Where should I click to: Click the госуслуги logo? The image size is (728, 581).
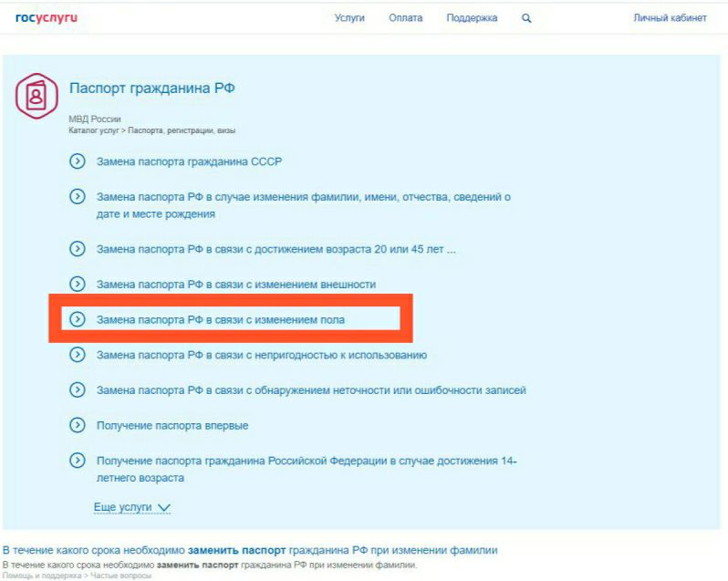[x=47, y=17]
